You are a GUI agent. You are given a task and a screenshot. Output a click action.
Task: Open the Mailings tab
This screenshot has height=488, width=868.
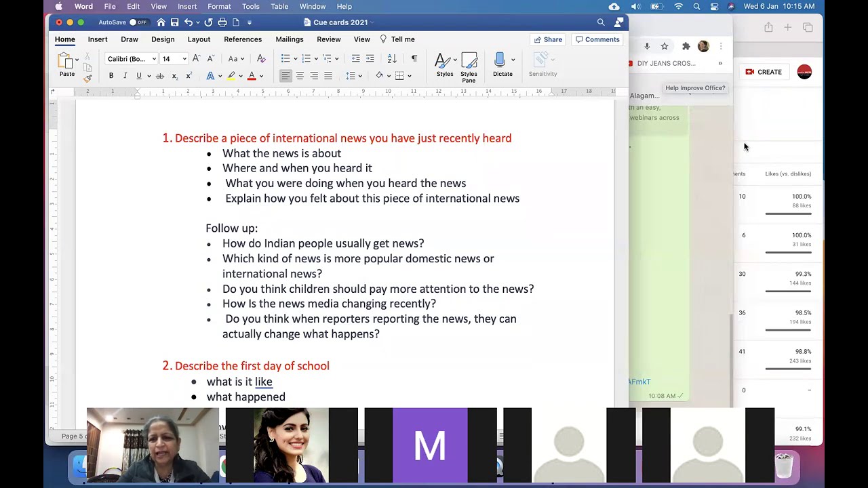[x=290, y=39]
